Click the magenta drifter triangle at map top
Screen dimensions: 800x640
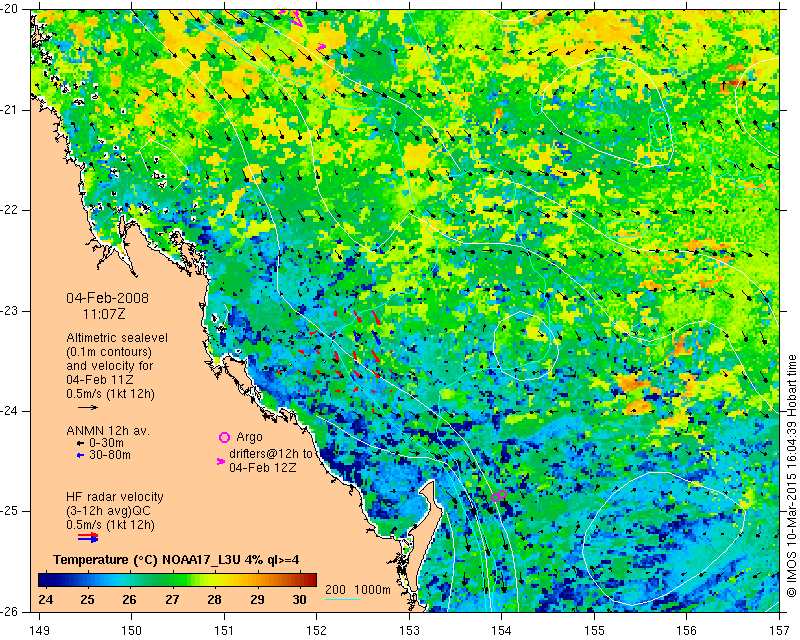(297, 20)
